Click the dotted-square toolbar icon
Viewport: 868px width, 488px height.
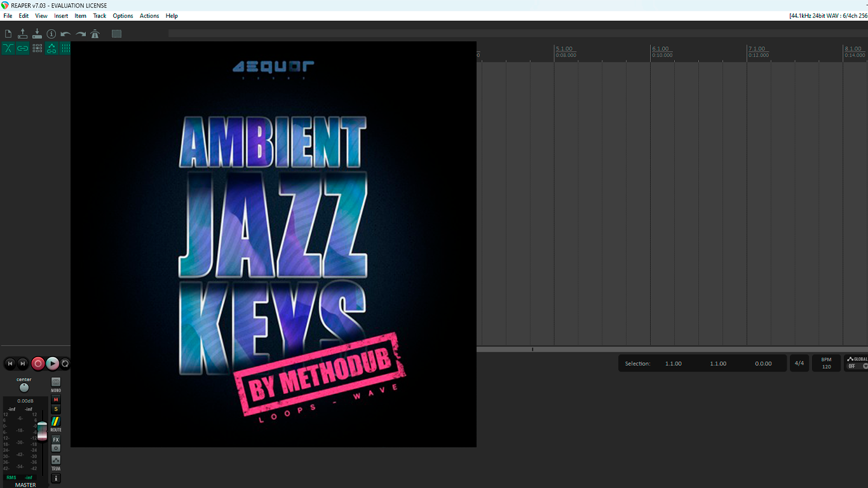click(x=116, y=34)
